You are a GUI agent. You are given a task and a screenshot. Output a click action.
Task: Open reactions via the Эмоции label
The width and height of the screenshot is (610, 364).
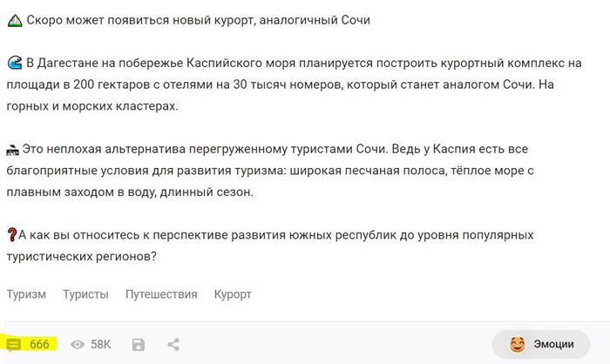click(553, 344)
